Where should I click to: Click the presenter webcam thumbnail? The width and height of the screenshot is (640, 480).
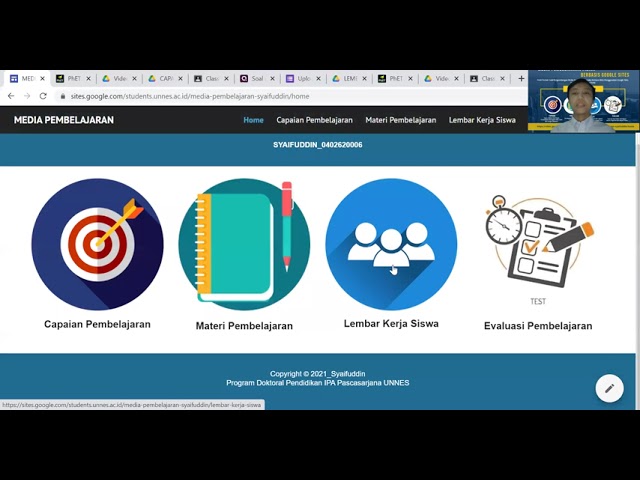pyautogui.click(x=583, y=101)
